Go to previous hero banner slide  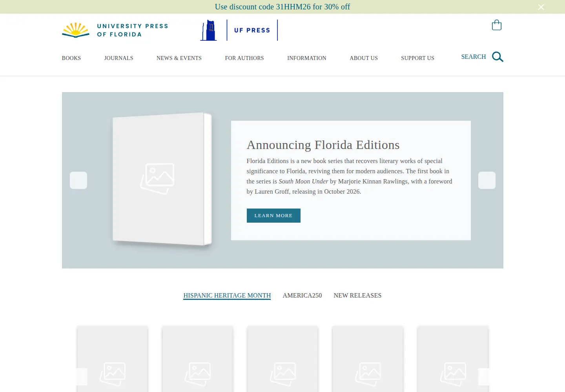click(78, 180)
